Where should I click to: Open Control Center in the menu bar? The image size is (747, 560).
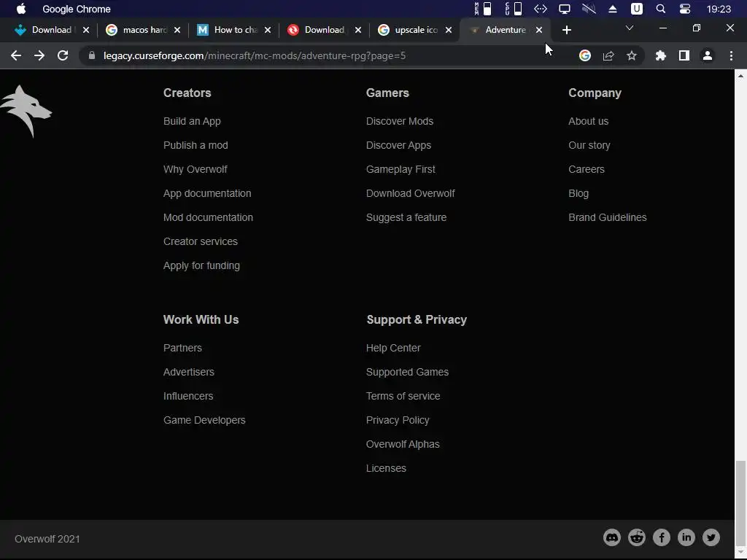(x=685, y=9)
